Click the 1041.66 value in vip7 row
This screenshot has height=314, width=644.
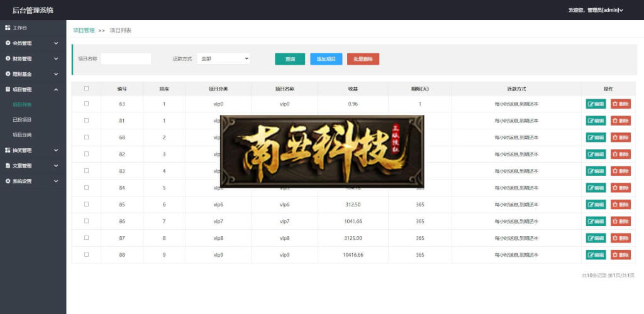(353, 221)
